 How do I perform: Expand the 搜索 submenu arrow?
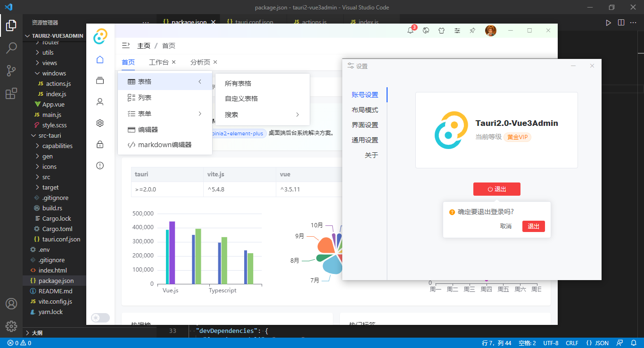coord(297,114)
